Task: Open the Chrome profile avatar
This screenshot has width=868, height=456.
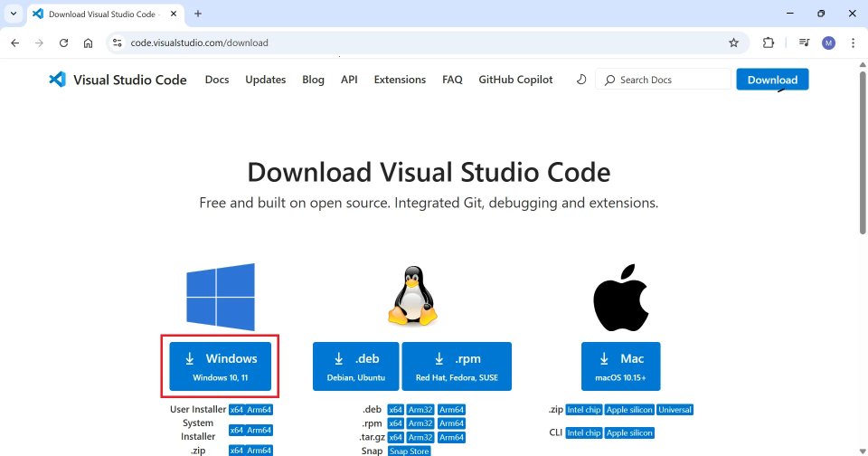Action: [829, 43]
